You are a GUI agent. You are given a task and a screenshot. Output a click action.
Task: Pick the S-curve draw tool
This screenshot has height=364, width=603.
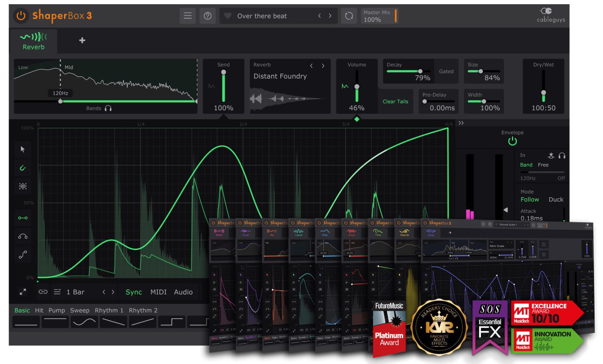coord(22,255)
